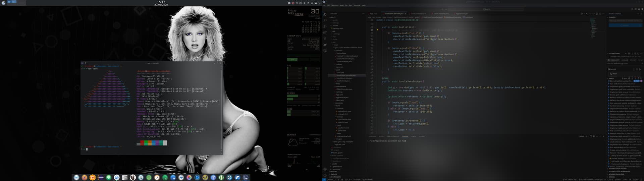Switch to the GodsController.java editor tab
The image size is (644, 181).
[418, 14]
